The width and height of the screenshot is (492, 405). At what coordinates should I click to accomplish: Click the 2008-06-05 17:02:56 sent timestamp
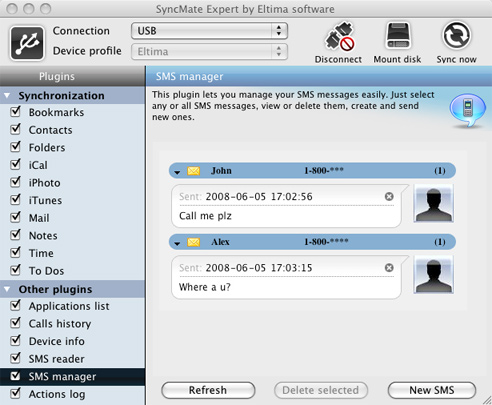pyautogui.click(x=259, y=197)
